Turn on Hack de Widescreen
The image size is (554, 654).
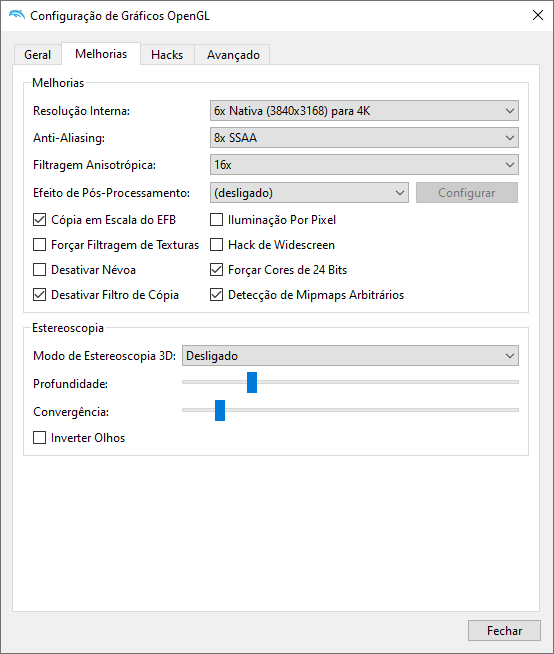(217, 245)
